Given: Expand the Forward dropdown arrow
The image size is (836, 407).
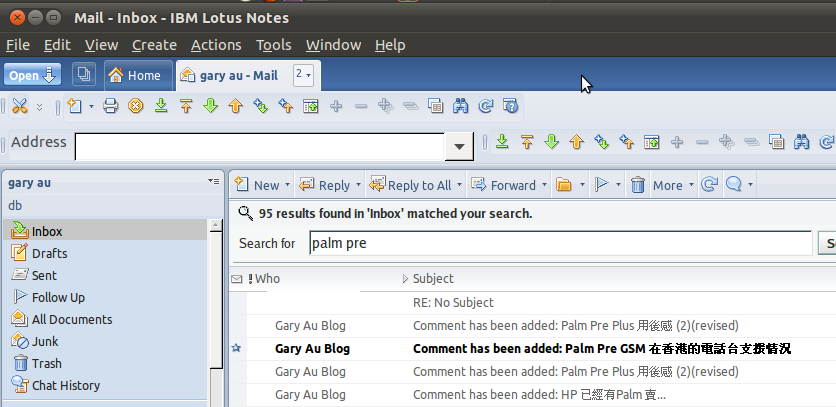Looking at the screenshot, I should pyautogui.click(x=544, y=185).
